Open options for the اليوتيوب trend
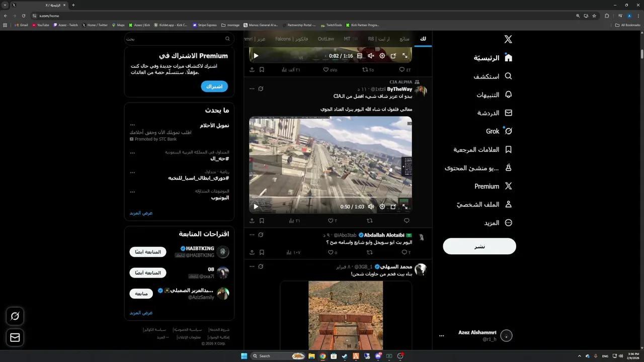 pyautogui.click(x=132, y=192)
